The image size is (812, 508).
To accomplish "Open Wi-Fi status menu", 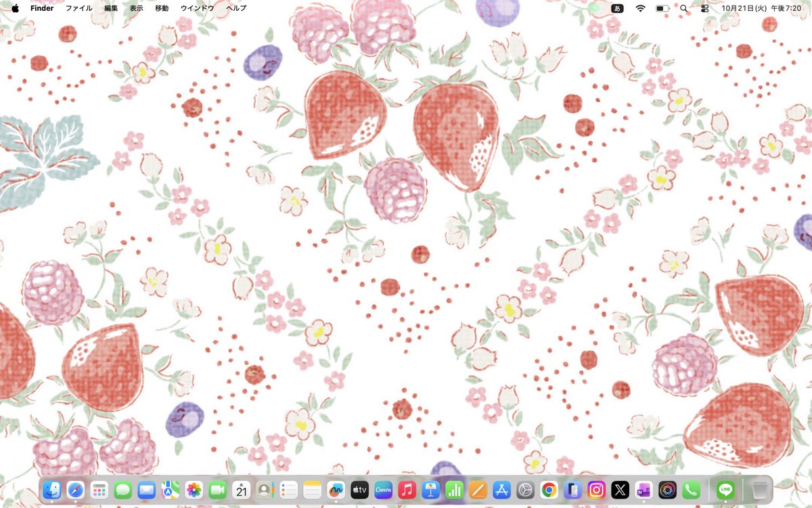I will (x=640, y=8).
